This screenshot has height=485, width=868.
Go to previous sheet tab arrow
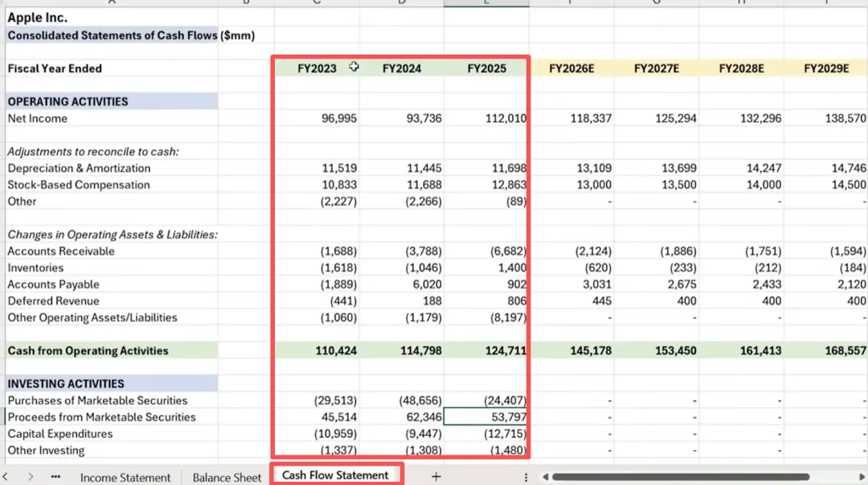point(6,476)
